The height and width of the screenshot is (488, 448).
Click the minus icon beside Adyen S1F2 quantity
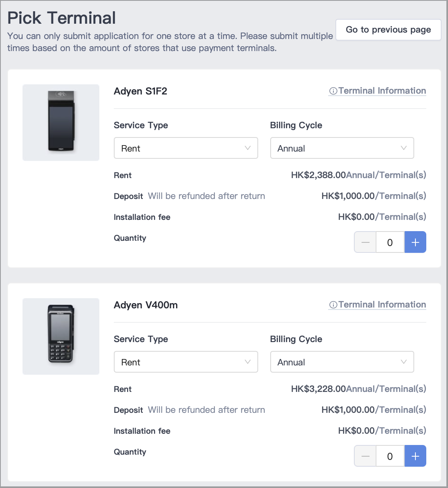pyautogui.click(x=365, y=242)
